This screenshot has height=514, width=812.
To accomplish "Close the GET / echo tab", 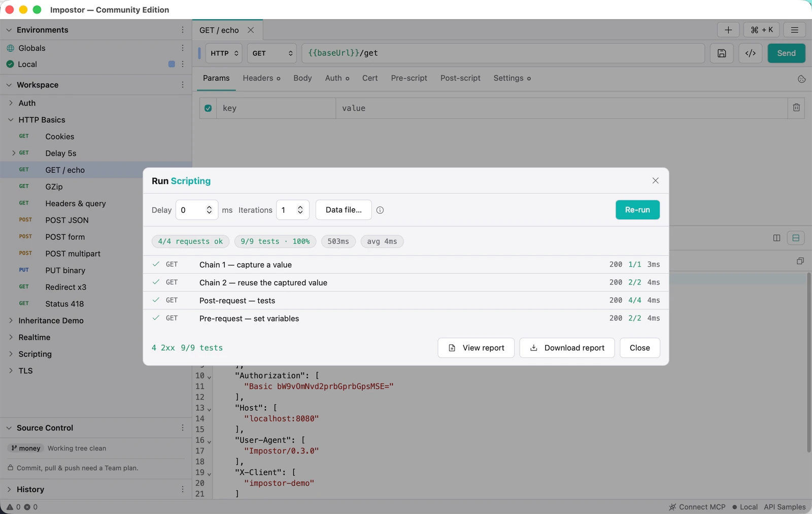I will (251, 30).
